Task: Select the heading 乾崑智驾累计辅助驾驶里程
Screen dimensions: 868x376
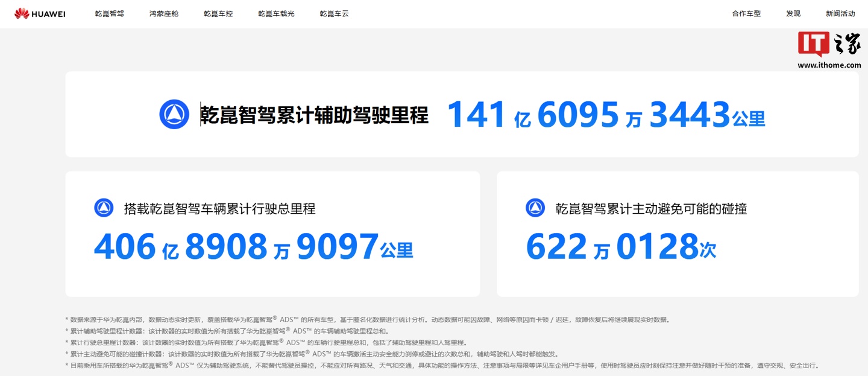Action: [314, 114]
